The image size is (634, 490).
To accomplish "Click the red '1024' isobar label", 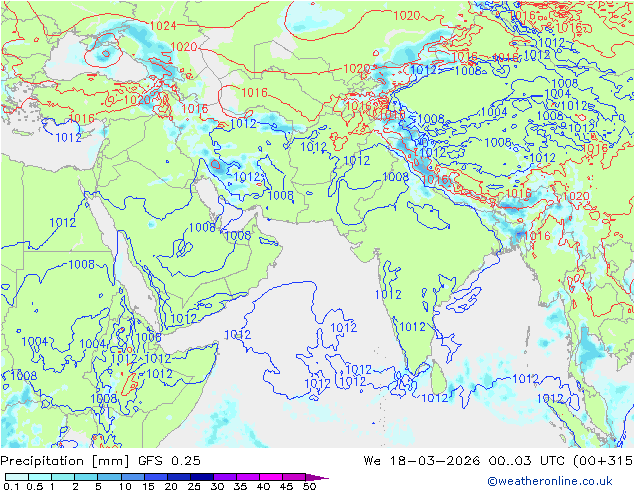I will pos(163,26).
